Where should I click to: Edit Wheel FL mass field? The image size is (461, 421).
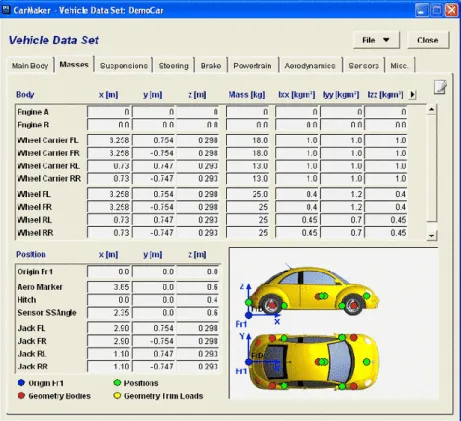(x=248, y=194)
